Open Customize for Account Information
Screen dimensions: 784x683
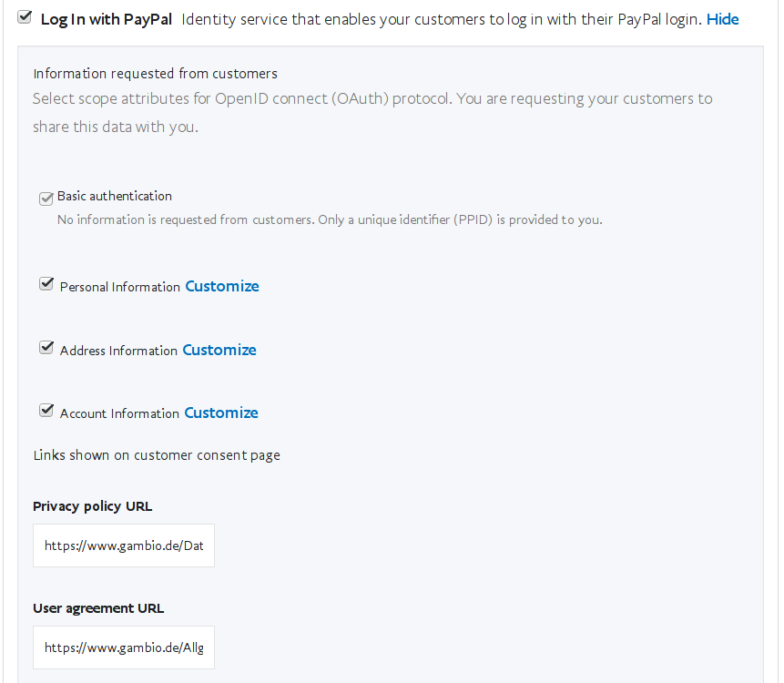click(x=221, y=413)
